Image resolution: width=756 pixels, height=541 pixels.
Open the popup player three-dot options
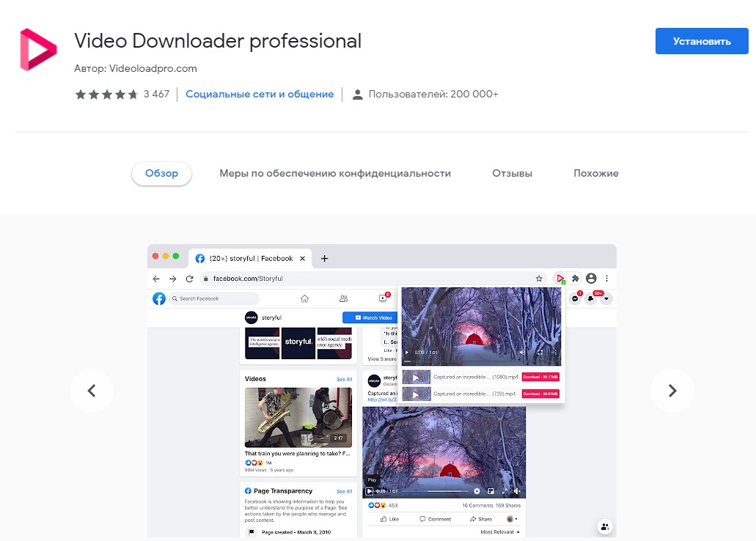pos(556,352)
